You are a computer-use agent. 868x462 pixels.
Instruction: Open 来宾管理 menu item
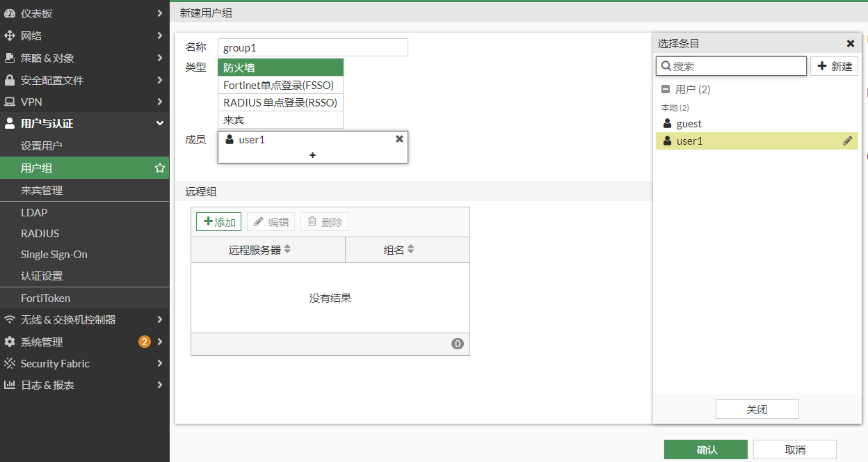[85, 190]
